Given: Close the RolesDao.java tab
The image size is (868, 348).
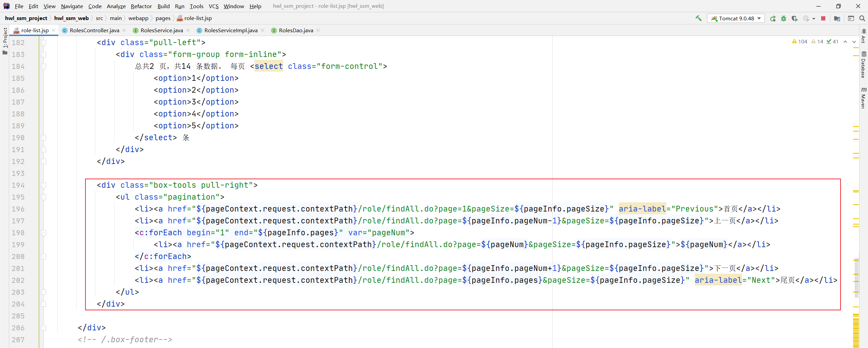Looking at the screenshot, I should tap(318, 30).
